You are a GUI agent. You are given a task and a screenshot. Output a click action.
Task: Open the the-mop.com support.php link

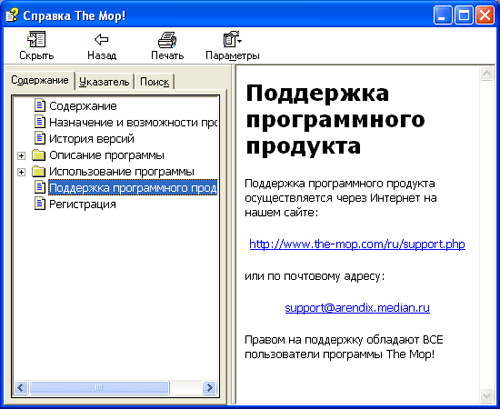[357, 244]
